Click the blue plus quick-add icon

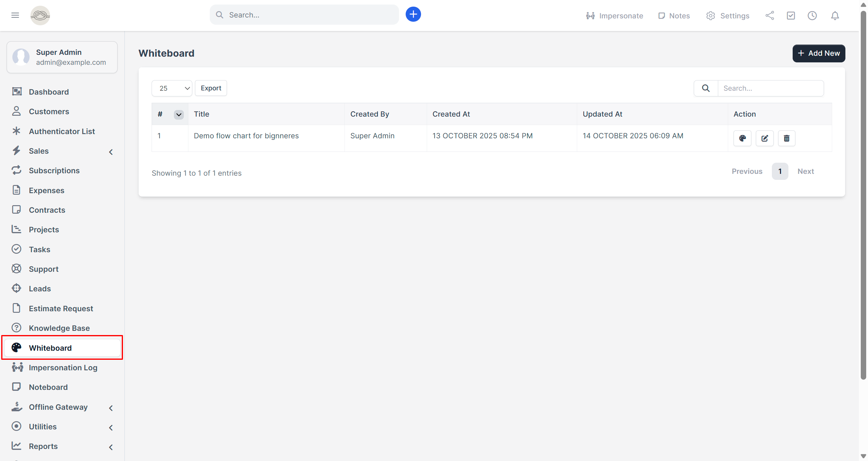pyautogui.click(x=413, y=14)
